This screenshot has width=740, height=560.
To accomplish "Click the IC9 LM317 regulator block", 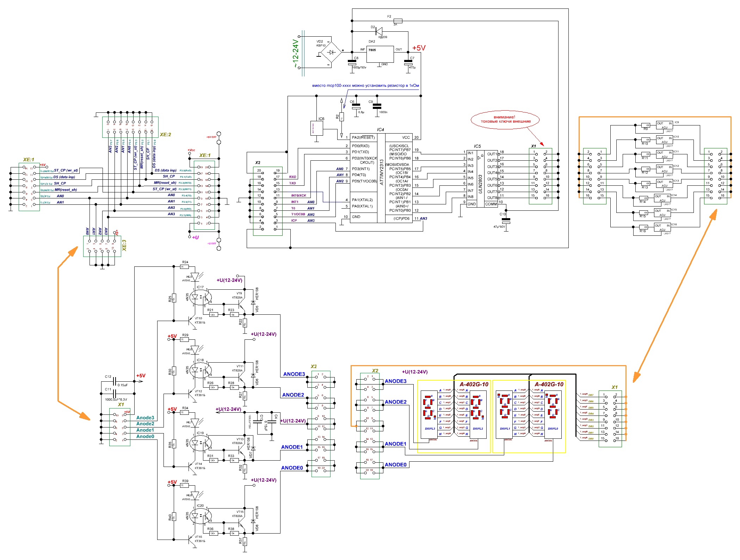I will pyautogui.click(x=664, y=125).
